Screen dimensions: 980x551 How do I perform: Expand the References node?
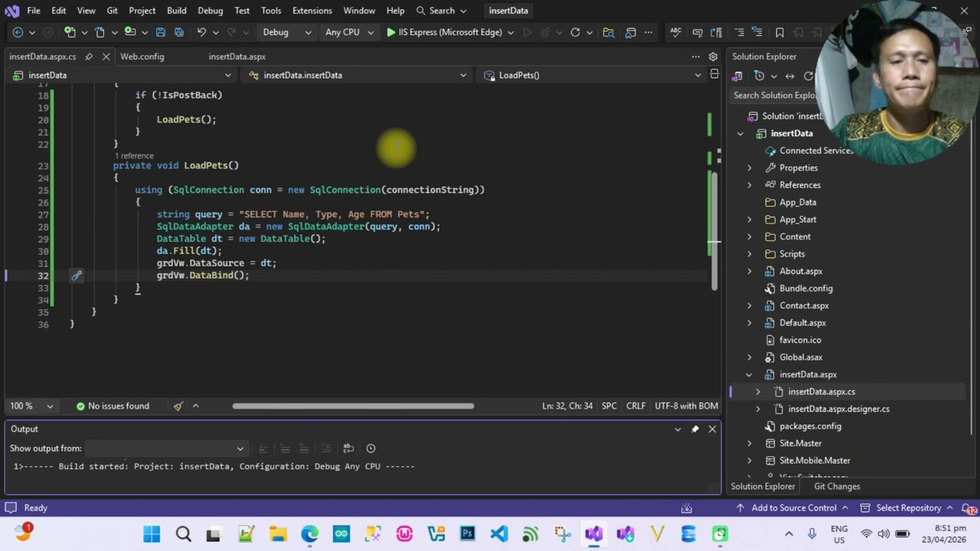[x=750, y=185]
